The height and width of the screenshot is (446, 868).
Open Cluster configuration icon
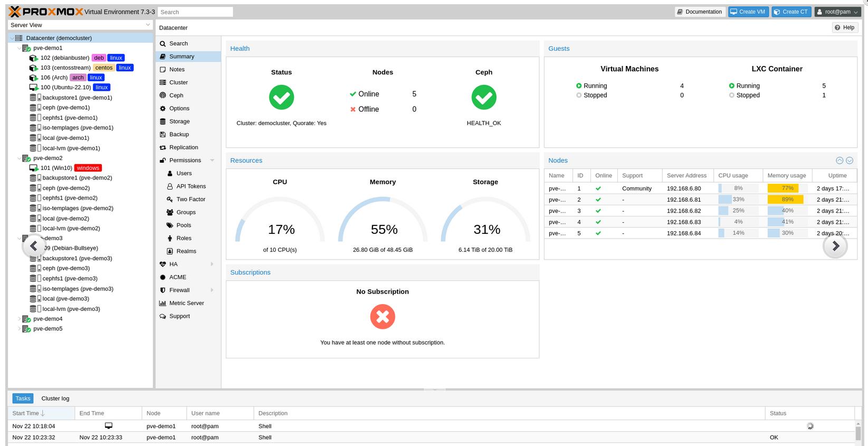pyautogui.click(x=163, y=82)
